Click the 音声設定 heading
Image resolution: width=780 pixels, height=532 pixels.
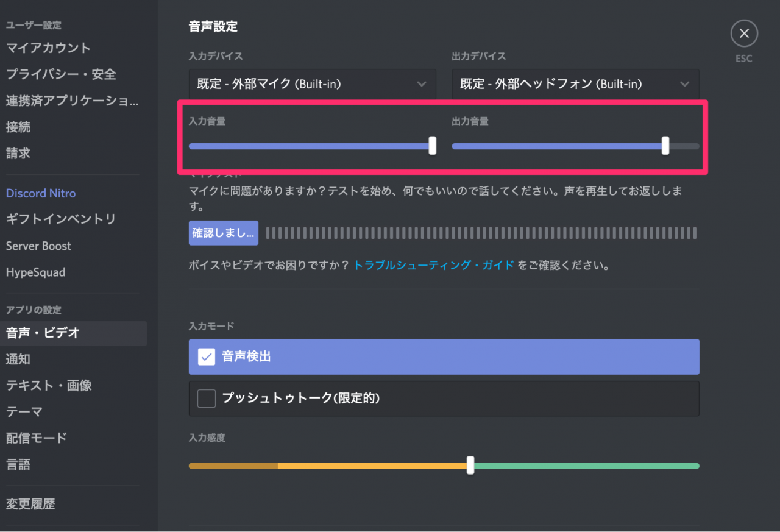213,27
